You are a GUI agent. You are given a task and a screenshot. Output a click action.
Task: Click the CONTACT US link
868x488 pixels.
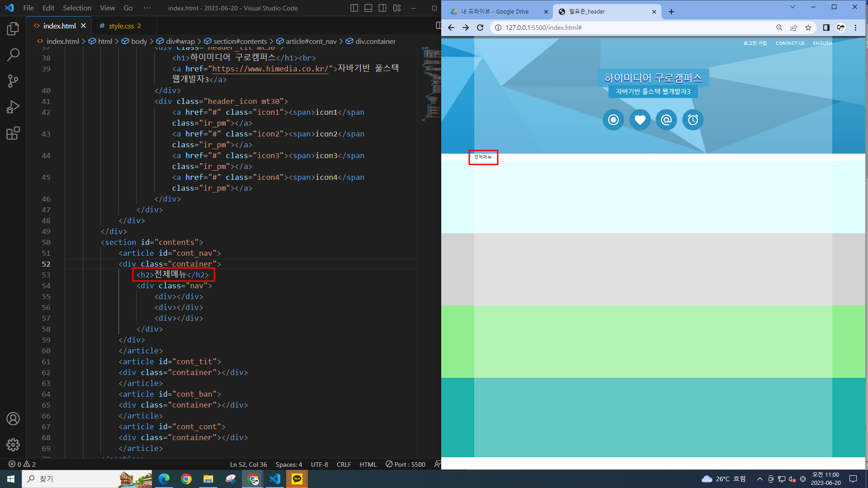point(790,43)
